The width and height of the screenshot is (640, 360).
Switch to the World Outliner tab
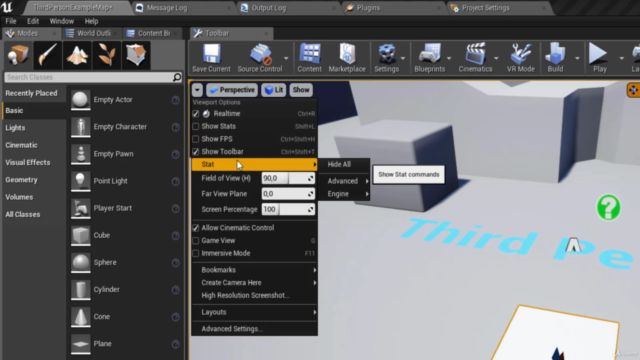(93, 33)
